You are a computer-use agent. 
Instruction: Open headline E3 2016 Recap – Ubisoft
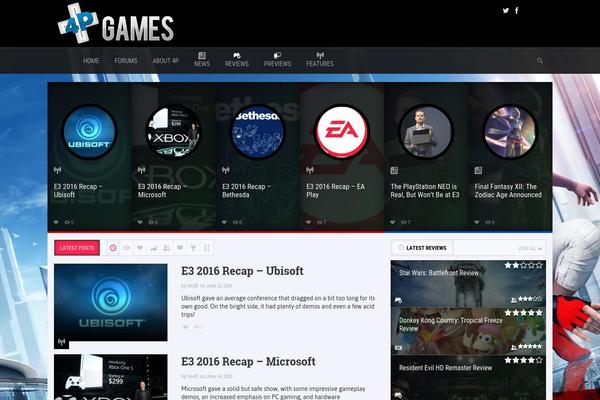click(242, 271)
